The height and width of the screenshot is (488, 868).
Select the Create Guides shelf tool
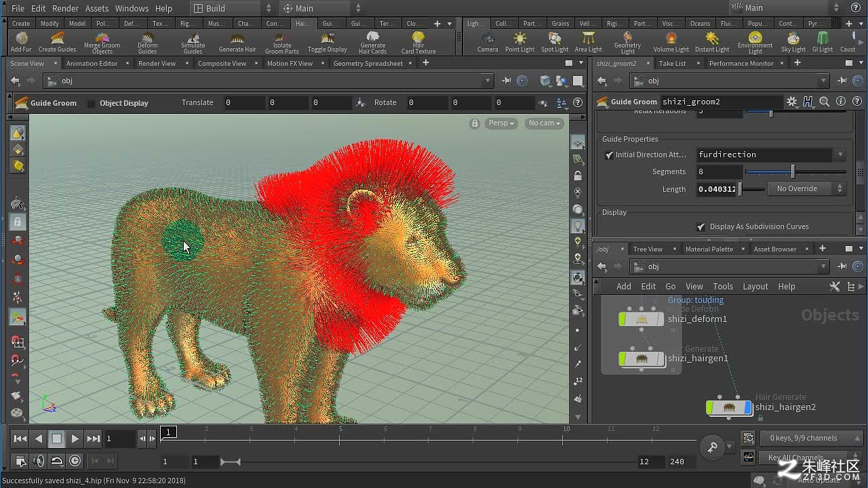click(x=57, y=42)
